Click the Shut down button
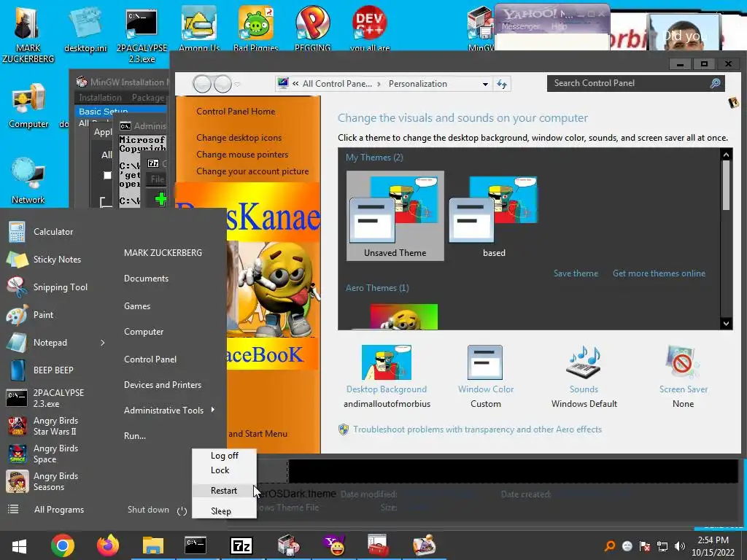The width and height of the screenshot is (747, 560). 148,510
